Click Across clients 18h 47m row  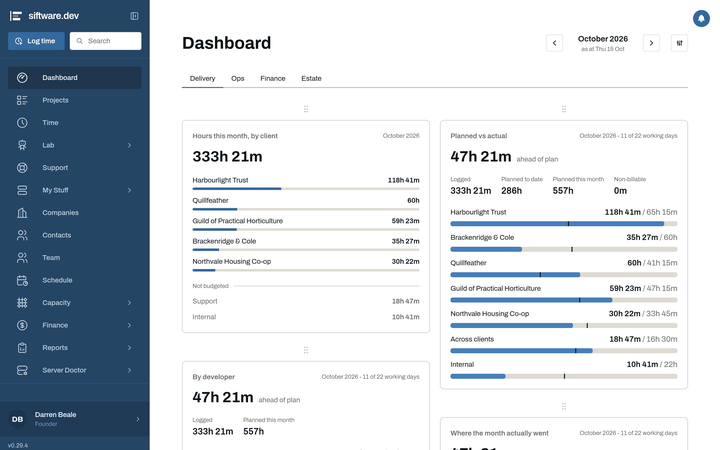[x=564, y=344]
